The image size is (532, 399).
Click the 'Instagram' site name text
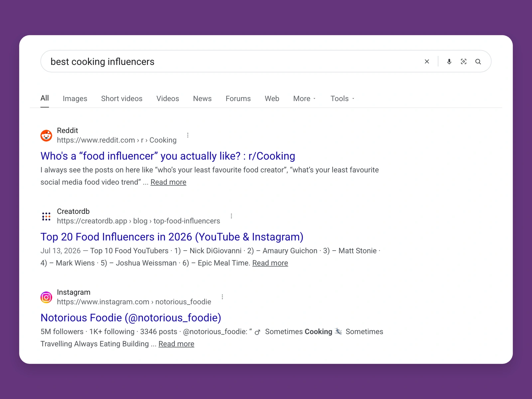[x=73, y=292]
